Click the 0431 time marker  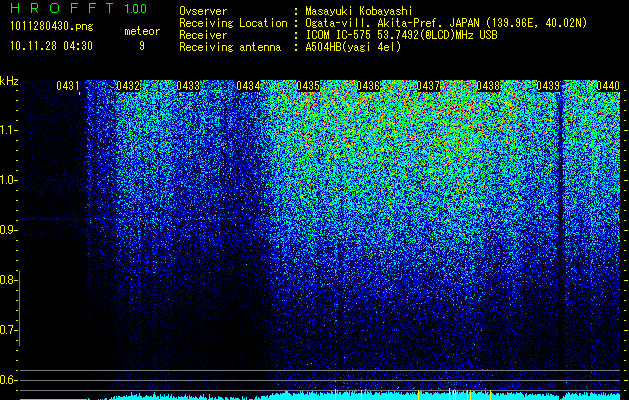(68, 86)
